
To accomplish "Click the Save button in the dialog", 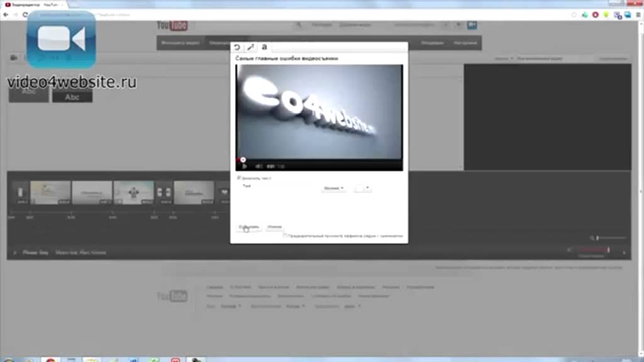I will 249,227.
